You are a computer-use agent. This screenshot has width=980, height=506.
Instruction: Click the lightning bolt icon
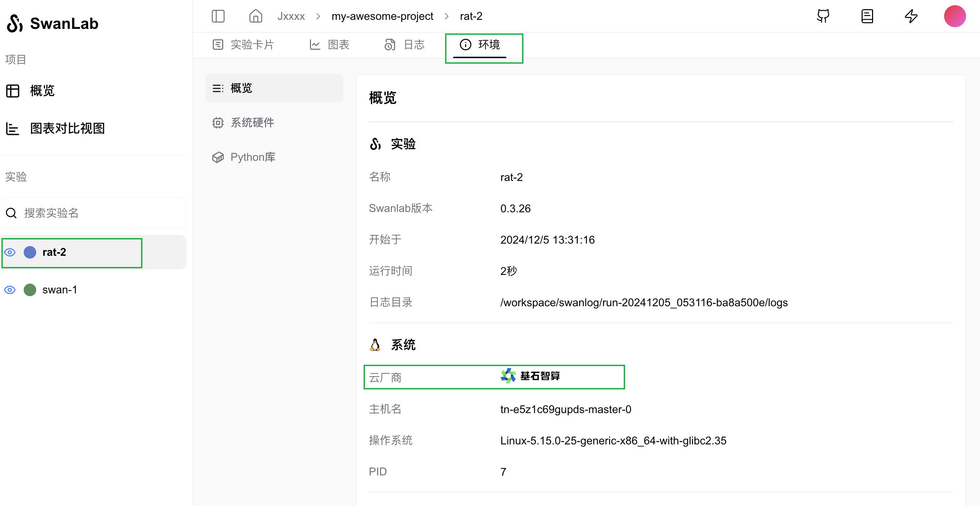pos(911,16)
